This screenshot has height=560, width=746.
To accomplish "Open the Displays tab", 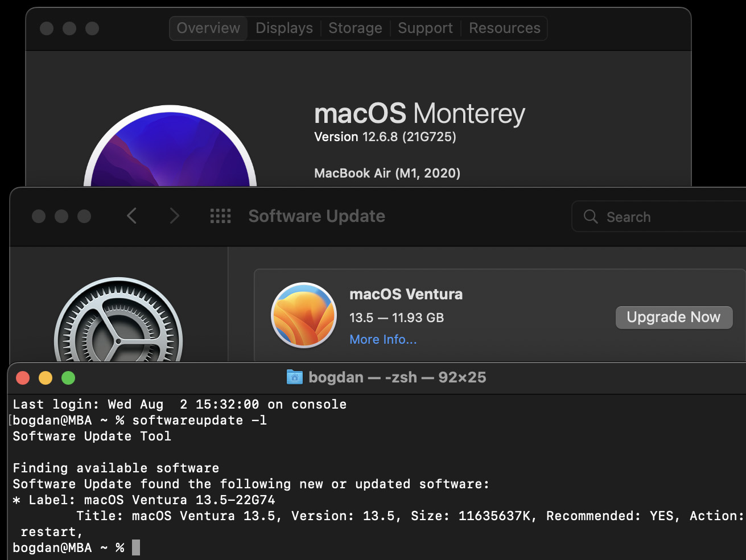I will pyautogui.click(x=284, y=28).
